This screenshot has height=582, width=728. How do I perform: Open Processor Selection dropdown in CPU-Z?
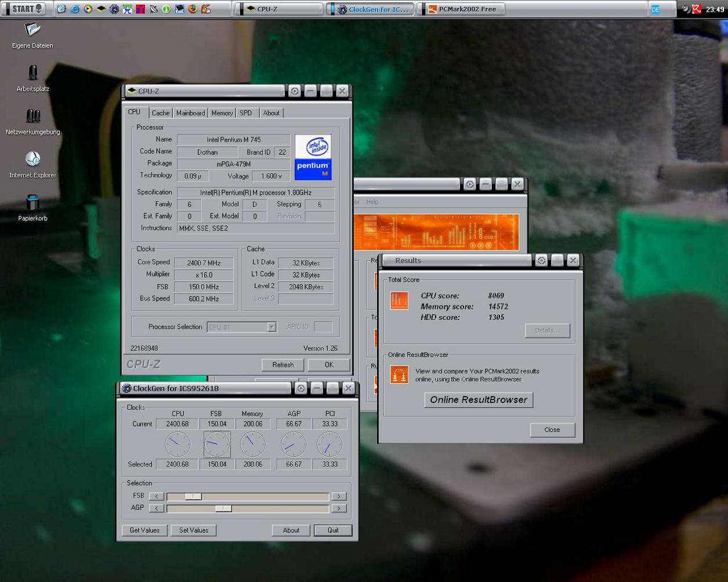tap(241, 327)
